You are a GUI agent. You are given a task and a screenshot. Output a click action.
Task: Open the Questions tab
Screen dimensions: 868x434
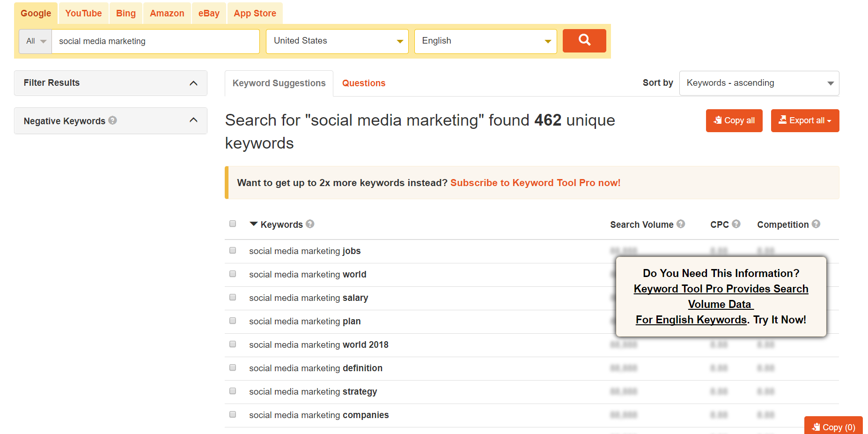pos(364,83)
